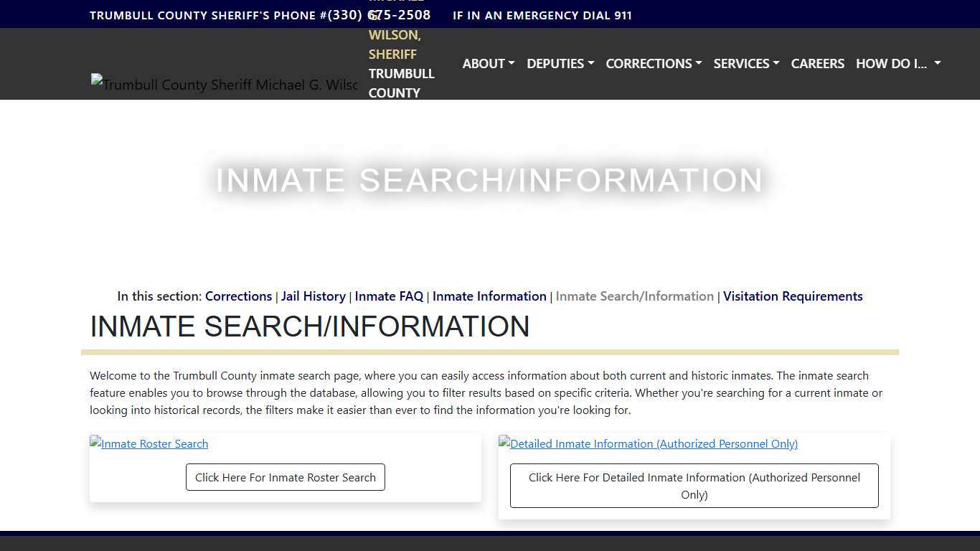
Task: Select the CAREERS navigation item
Action: tap(817, 63)
